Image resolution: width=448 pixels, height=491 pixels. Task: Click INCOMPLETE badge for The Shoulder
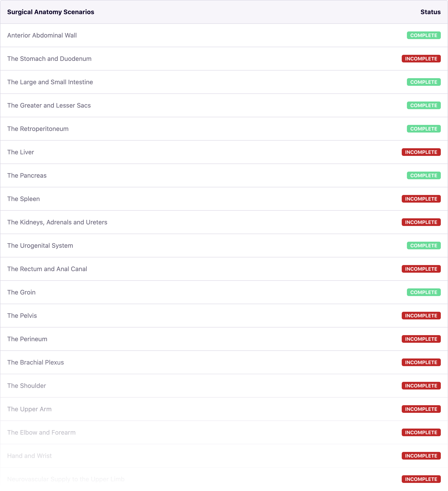(421, 386)
